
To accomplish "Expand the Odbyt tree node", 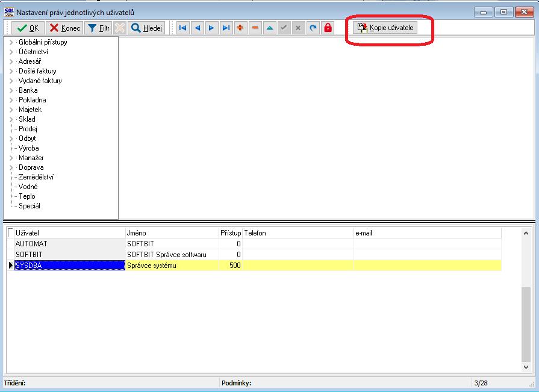I will click(11, 138).
